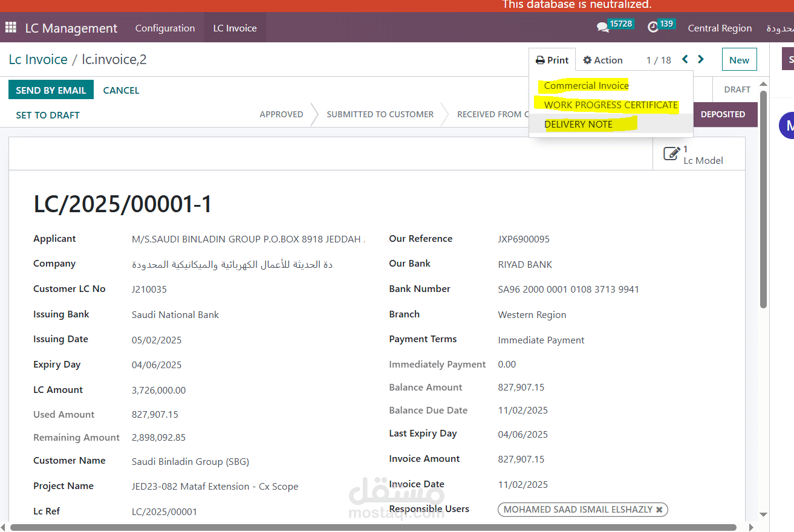Click the CANCEL button
Screen dimensions: 794x532
point(121,90)
